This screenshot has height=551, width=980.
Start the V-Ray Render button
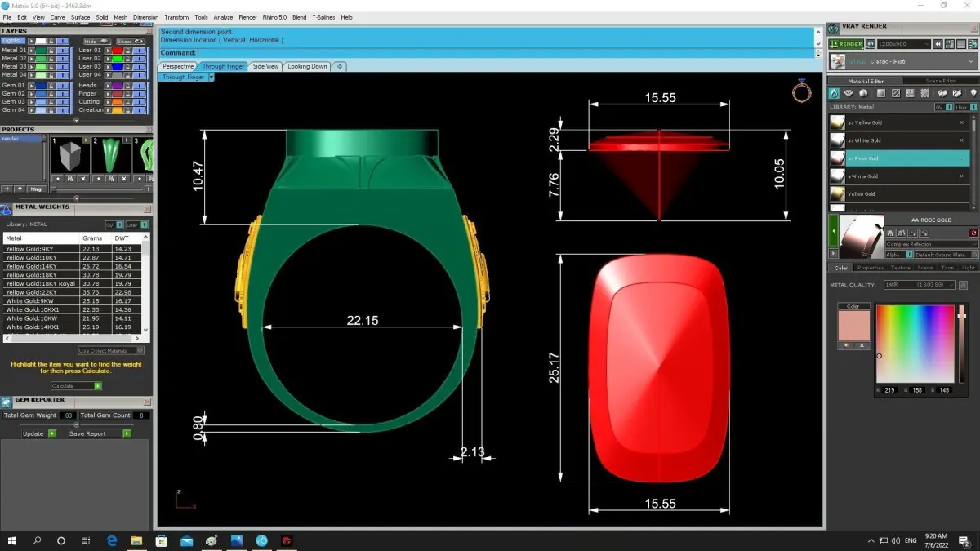(846, 44)
